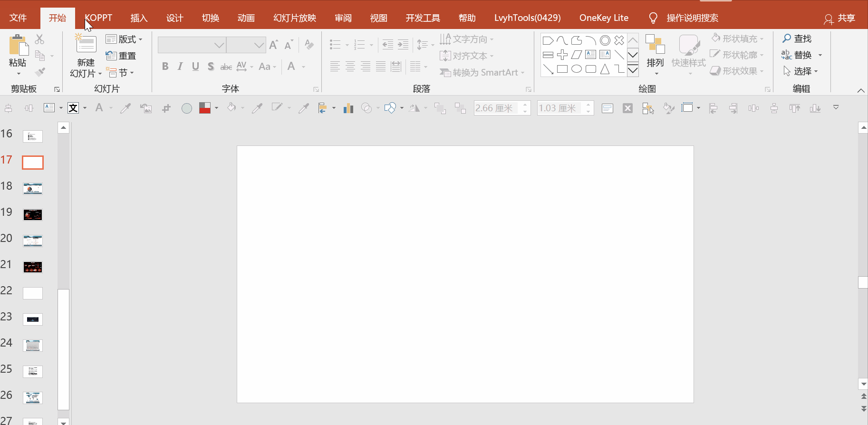Click the bar chart icon in toolbar
The width and height of the screenshot is (868, 425).
pyautogui.click(x=348, y=108)
